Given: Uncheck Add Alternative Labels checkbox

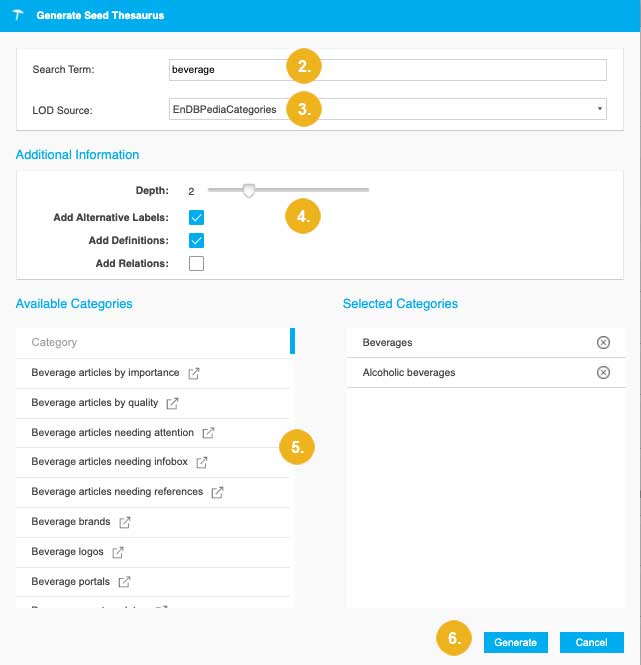Looking at the screenshot, I should pos(197,217).
